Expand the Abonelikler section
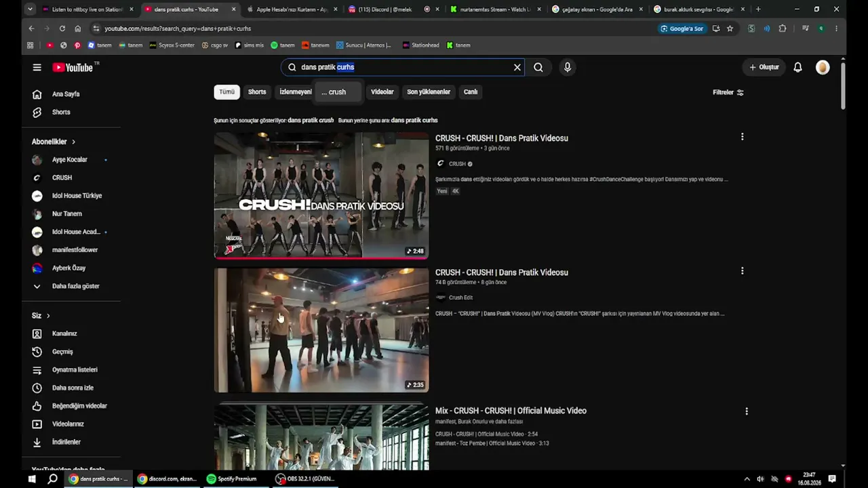The image size is (868, 488). tap(54, 142)
